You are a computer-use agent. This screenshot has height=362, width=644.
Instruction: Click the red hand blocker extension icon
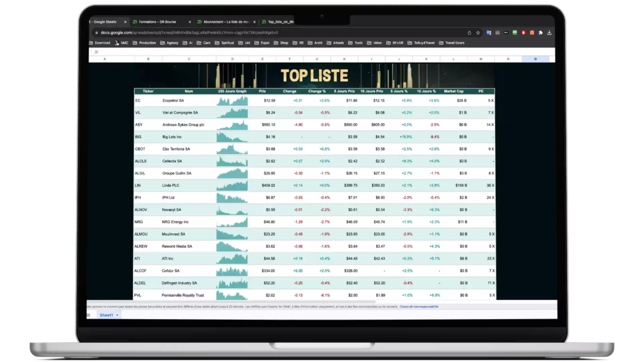coord(523,33)
